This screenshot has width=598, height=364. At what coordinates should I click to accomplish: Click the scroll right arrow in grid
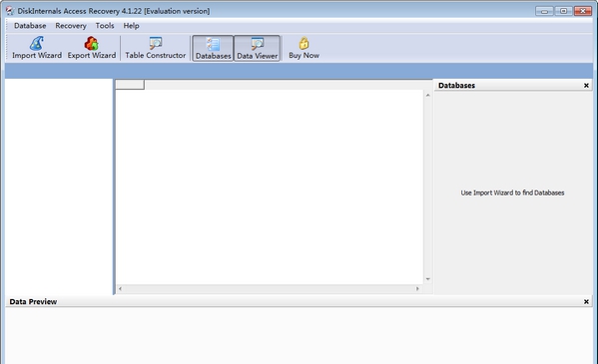click(417, 288)
